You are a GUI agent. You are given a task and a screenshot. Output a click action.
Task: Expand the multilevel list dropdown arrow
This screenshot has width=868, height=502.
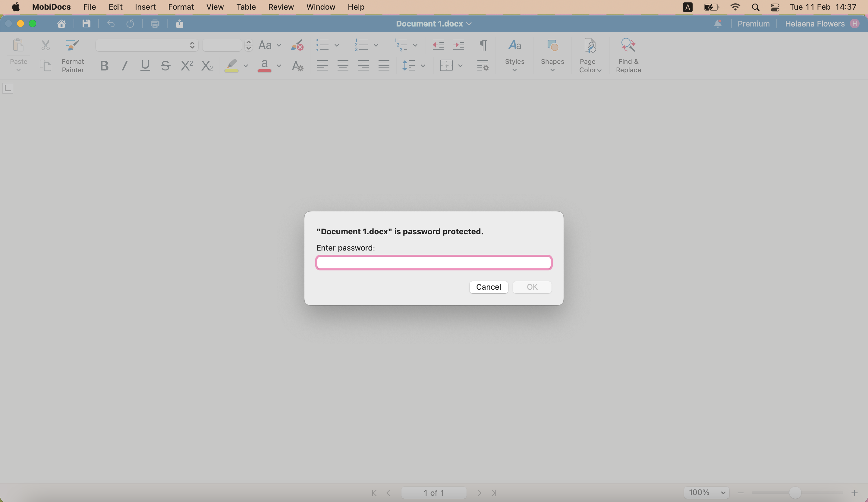point(415,45)
